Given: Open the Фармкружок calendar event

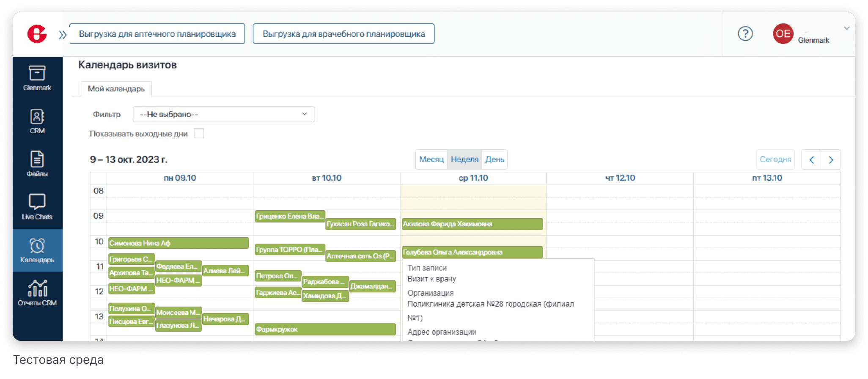Looking at the screenshot, I should (325, 329).
